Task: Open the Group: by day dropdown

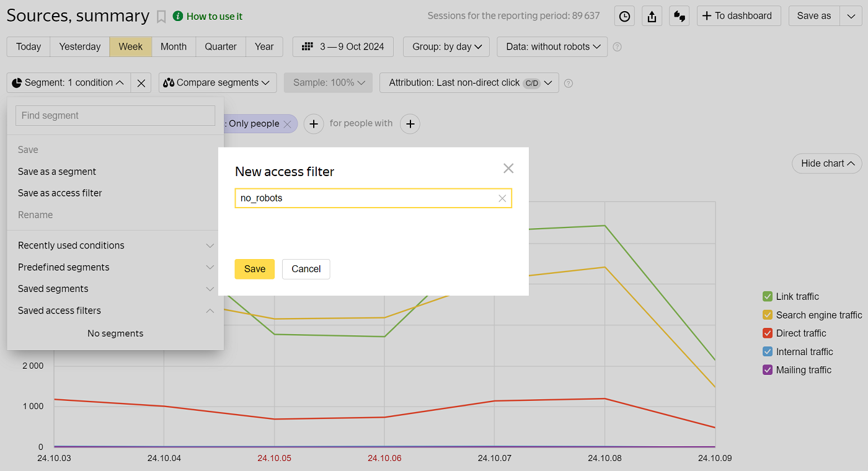Action: click(x=446, y=47)
